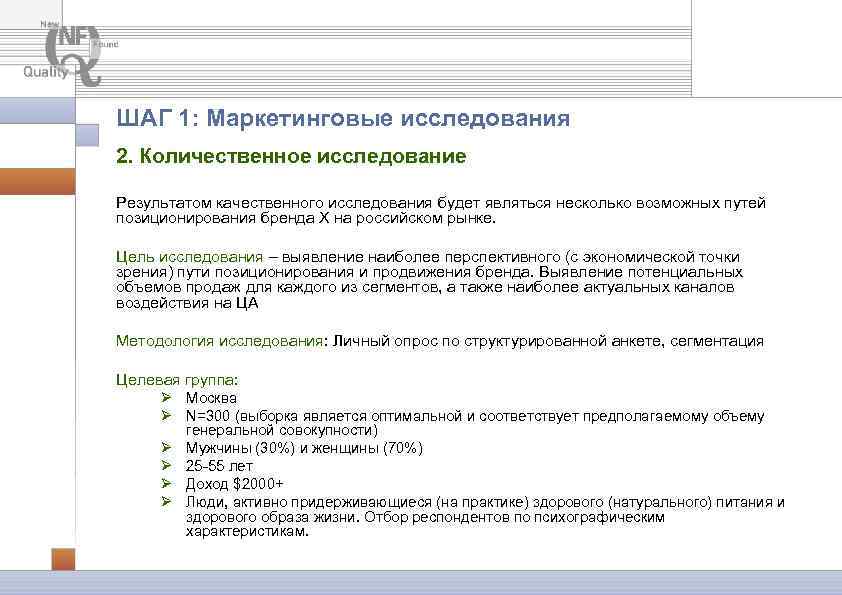The height and width of the screenshot is (595, 842).
Task: Click the 'Found' word inside the logo
Action: pyautogui.click(x=106, y=44)
